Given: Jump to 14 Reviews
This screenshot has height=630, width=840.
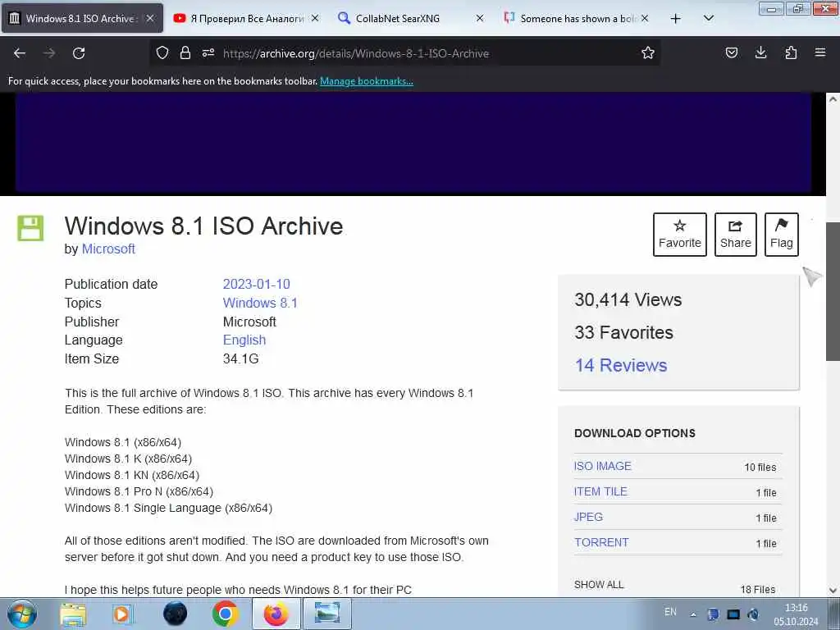Looking at the screenshot, I should [621, 365].
